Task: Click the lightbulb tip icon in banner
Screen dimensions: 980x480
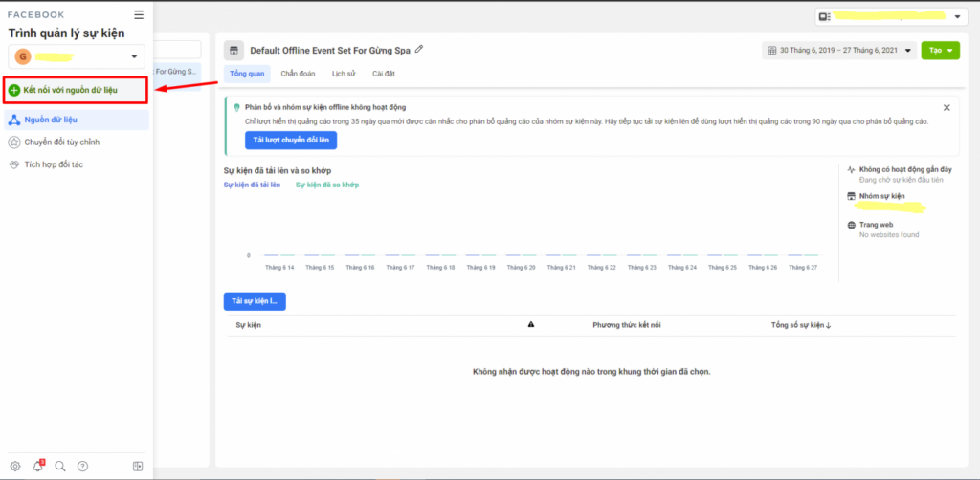Action: [x=237, y=107]
